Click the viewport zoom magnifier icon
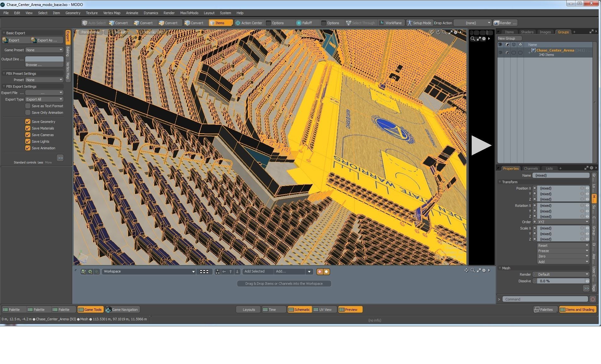Image resolution: width=601 pixels, height=364 pixels. (444, 32)
